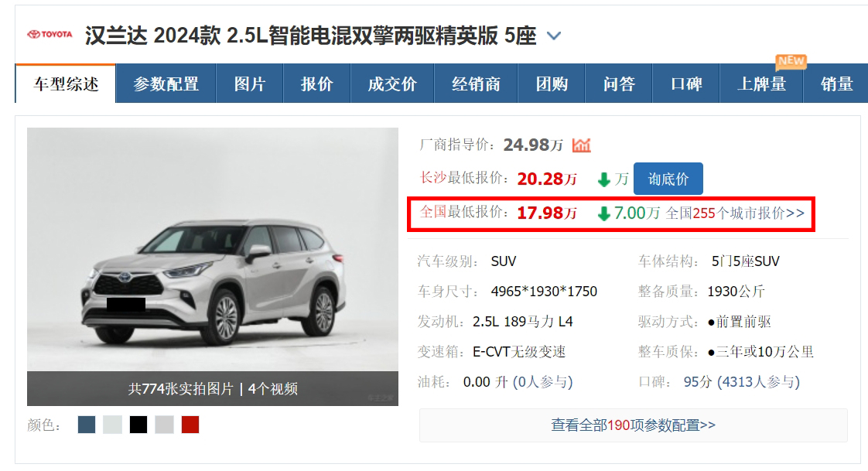The height and width of the screenshot is (471, 868).
Task: Click the national price drop arrow icon
Action: pyautogui.click(x=604, y=213)
